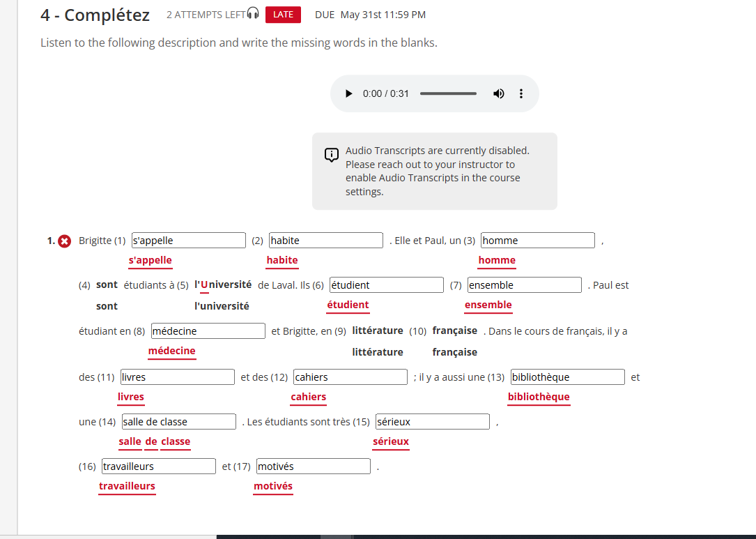The height and width of the screenshot is (539, 756).
Task: Select blank 3 field containing homme
Action: click(538, 241)
